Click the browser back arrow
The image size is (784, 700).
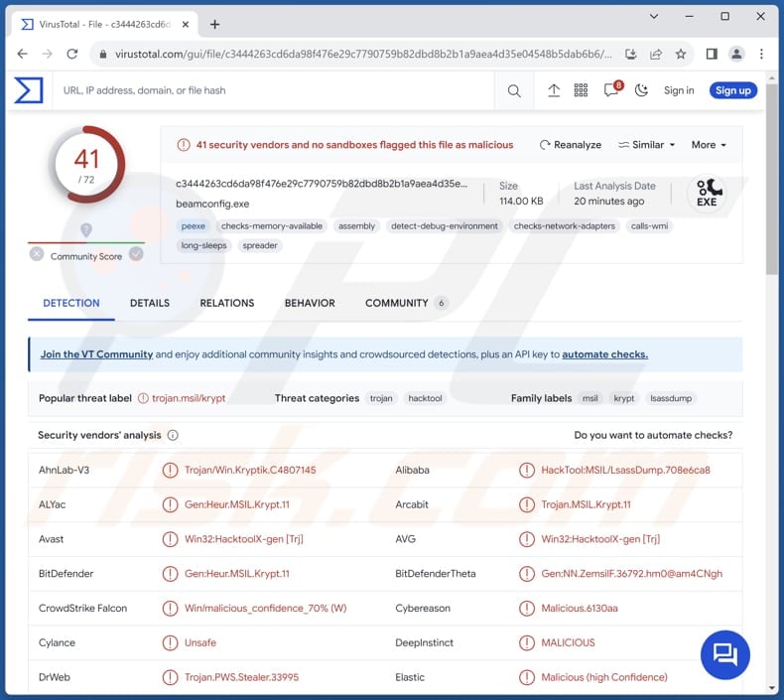22,54
